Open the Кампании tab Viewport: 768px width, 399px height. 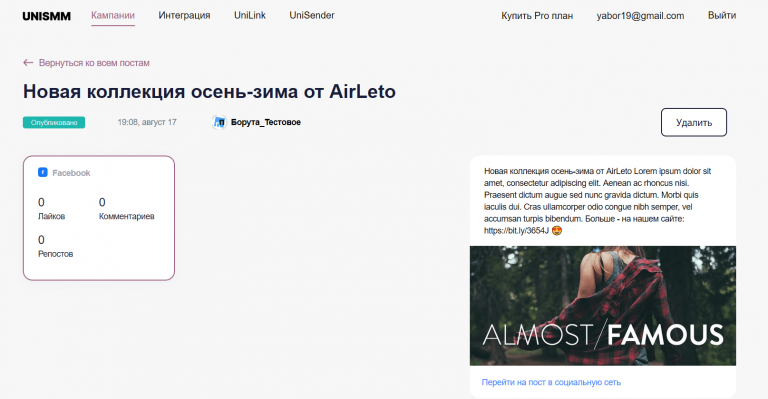pos(113,15)
